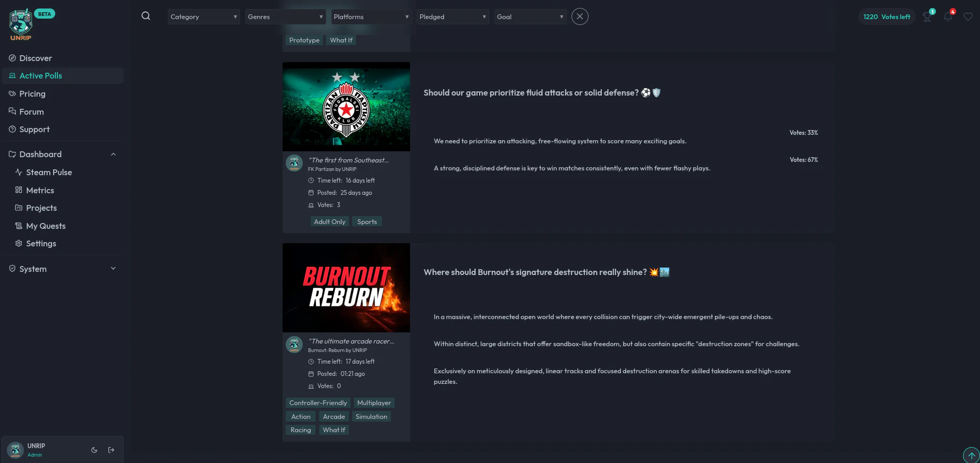Click the Support help icon

tap(12, 129)
